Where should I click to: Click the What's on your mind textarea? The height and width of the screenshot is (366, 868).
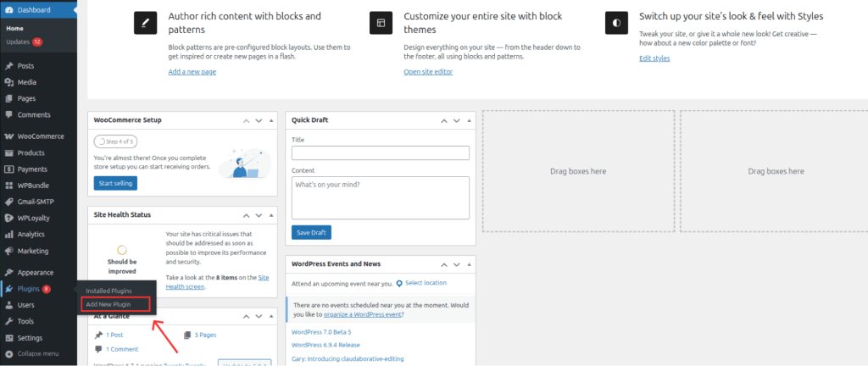pyautogui.click(x=381, y=198)
